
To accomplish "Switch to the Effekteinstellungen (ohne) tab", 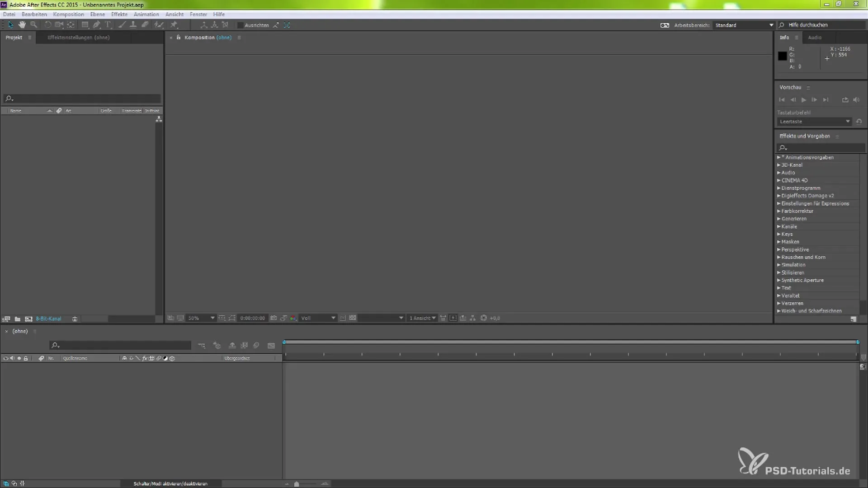I will click(x=79, y=38).
